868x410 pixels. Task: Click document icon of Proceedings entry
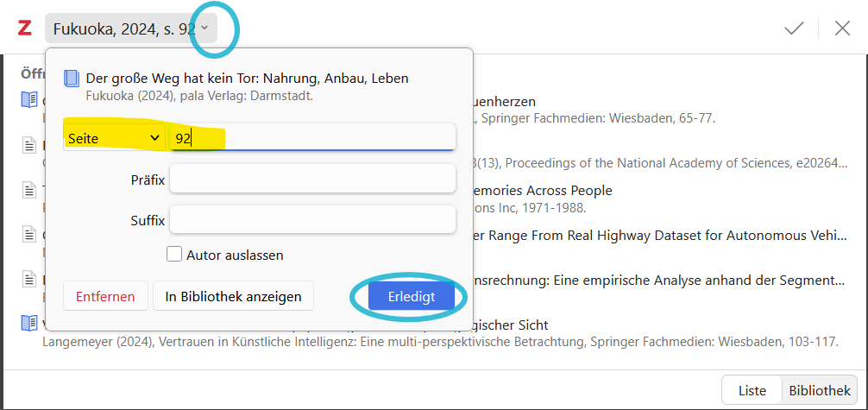point(28,146)
